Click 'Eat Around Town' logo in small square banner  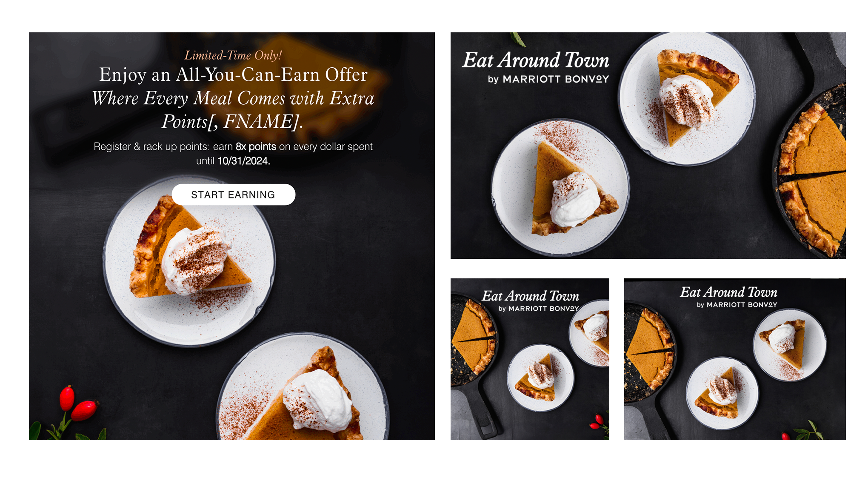[530, 296]
